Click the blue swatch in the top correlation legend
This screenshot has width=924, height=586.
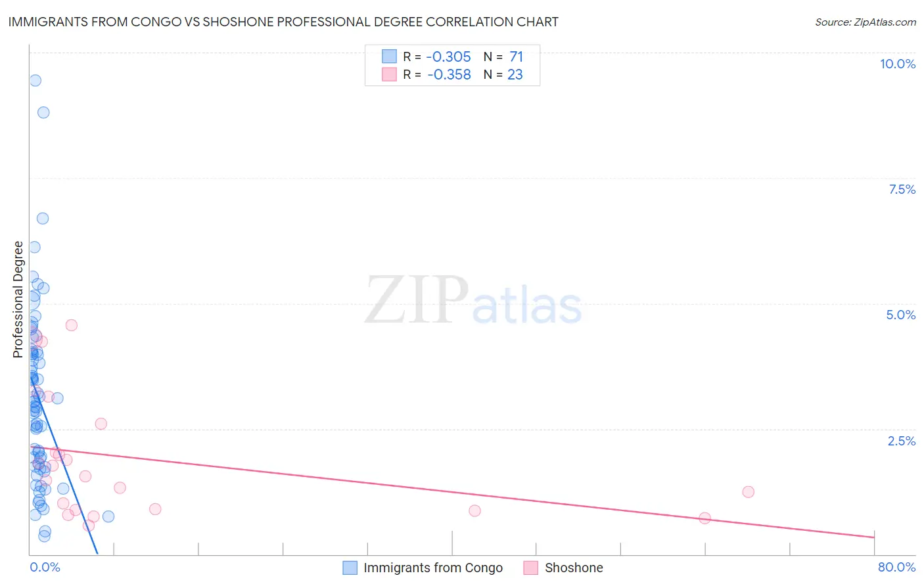click(389, 56)
